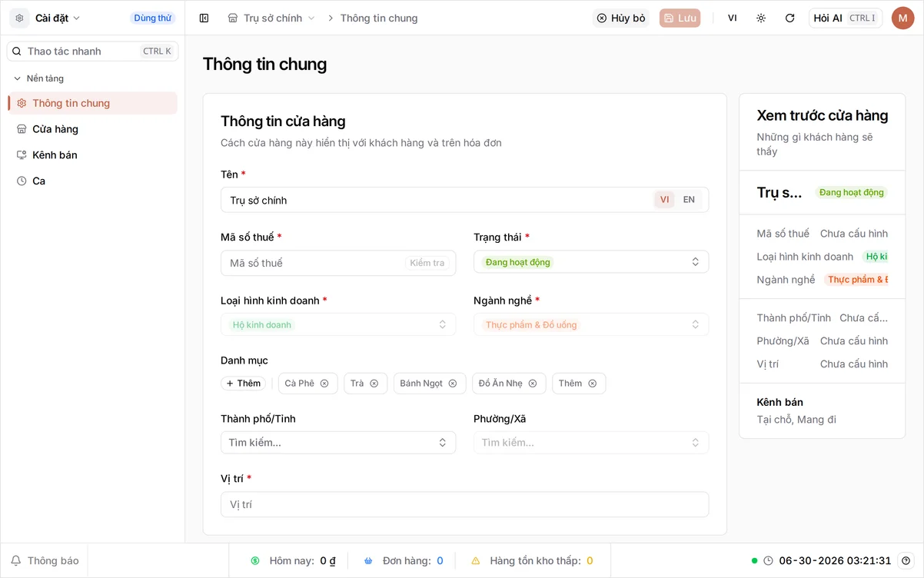Open user avatar M menu

(x=902, y=18)
